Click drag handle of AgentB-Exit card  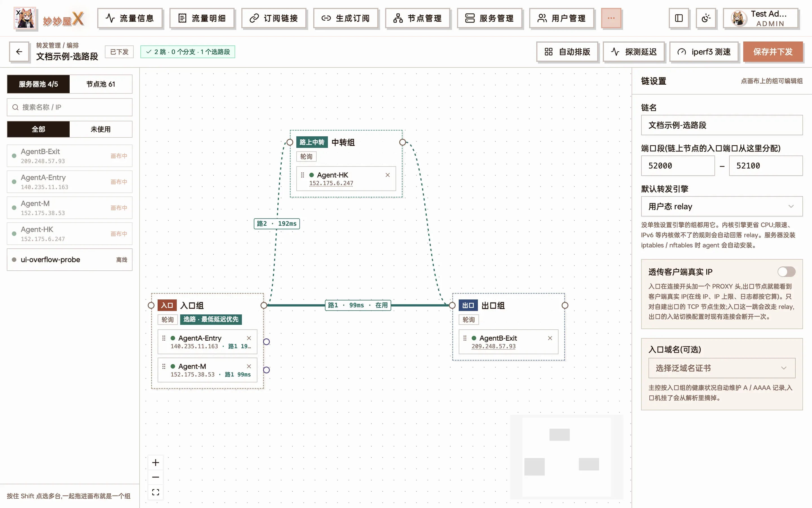[465, 338]
